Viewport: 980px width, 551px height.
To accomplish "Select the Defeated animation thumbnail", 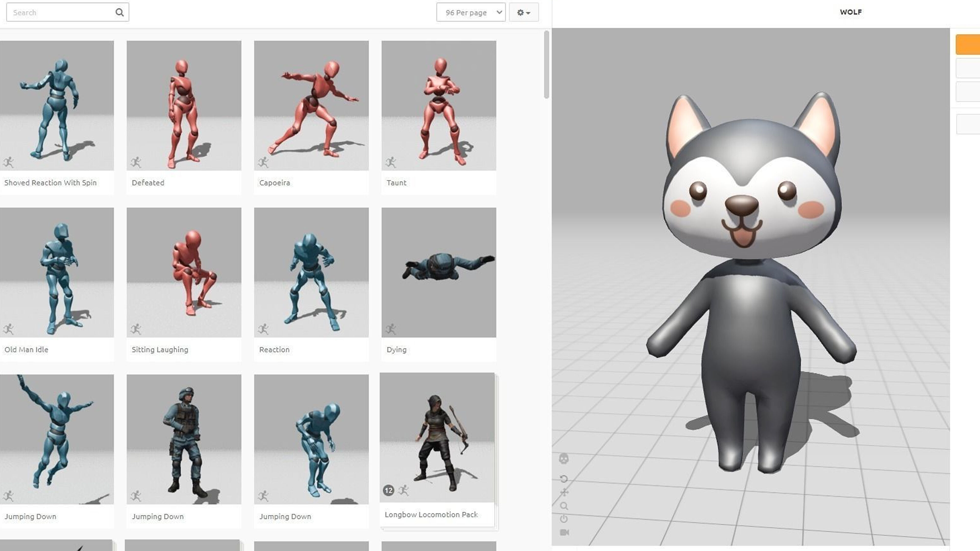I will [184, 105].
